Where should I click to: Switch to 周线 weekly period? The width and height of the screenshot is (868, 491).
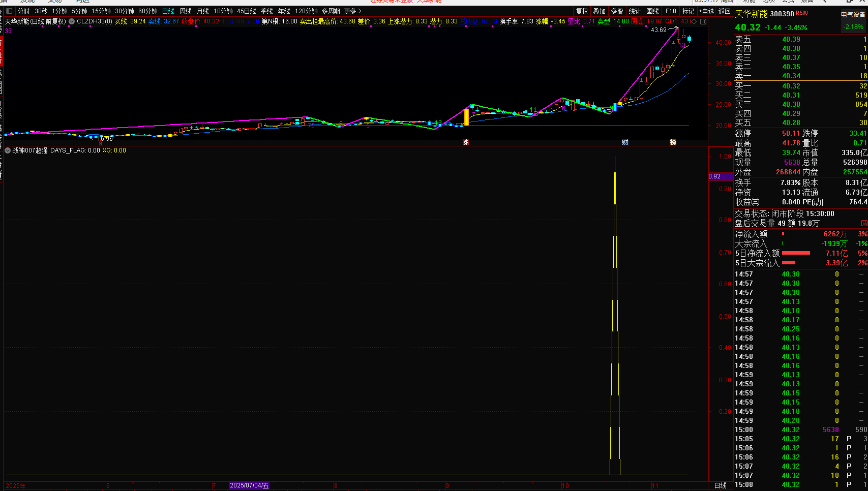click(x=186, y=11)
